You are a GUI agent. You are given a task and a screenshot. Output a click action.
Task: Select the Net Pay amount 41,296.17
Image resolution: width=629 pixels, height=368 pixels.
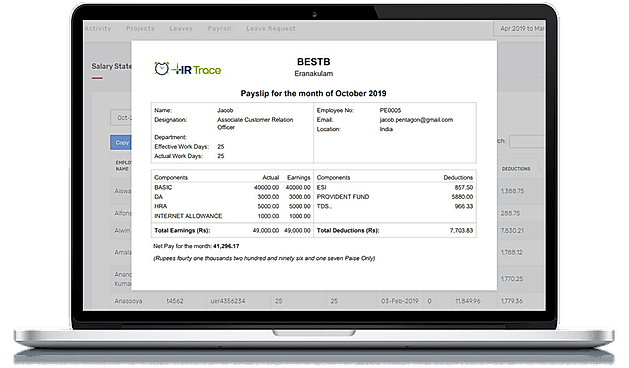[226, 246]
